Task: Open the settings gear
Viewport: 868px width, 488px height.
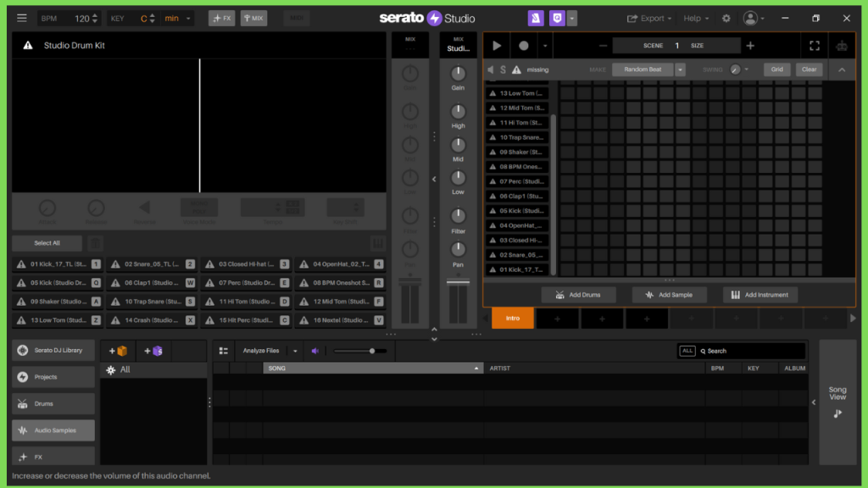Action: click(726, 19)
